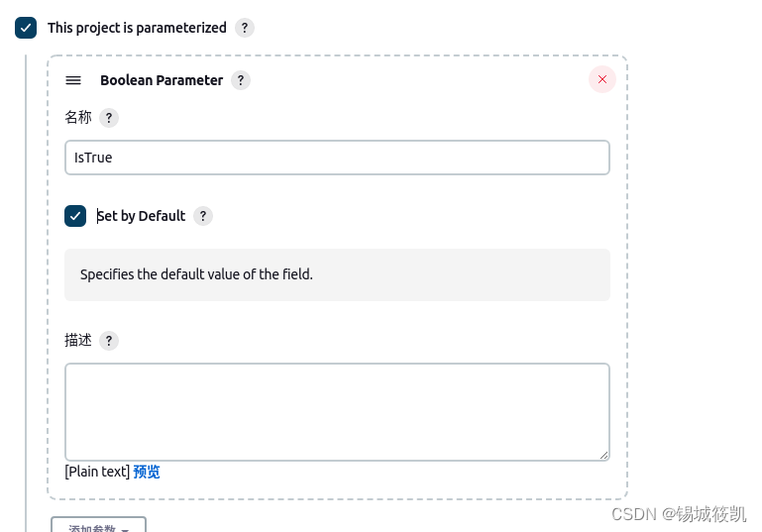
Task: Open help icon next to 描述
Action: (109, 341)
